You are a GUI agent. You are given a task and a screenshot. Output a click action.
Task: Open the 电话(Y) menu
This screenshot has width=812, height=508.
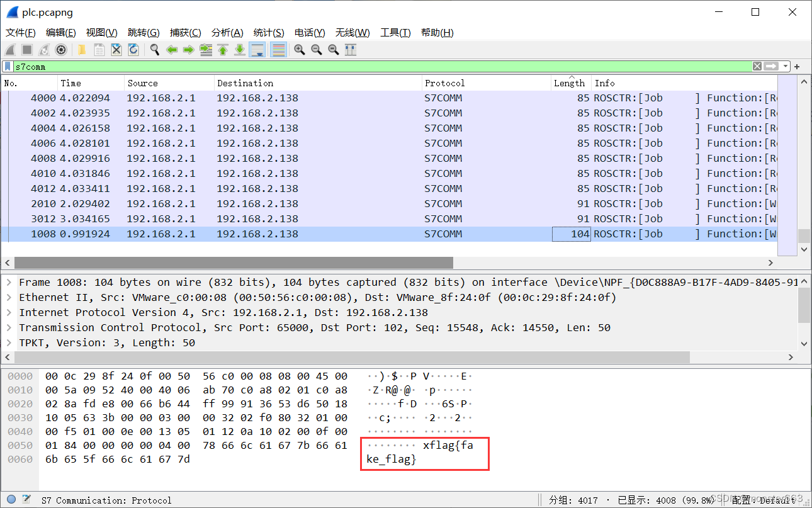310,33
